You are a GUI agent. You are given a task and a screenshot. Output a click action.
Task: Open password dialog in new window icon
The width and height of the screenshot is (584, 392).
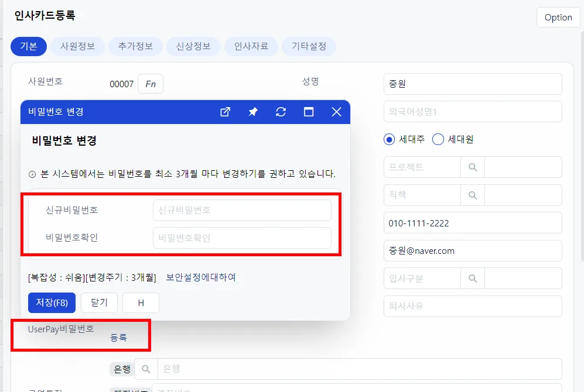click(x=225, y=112)
